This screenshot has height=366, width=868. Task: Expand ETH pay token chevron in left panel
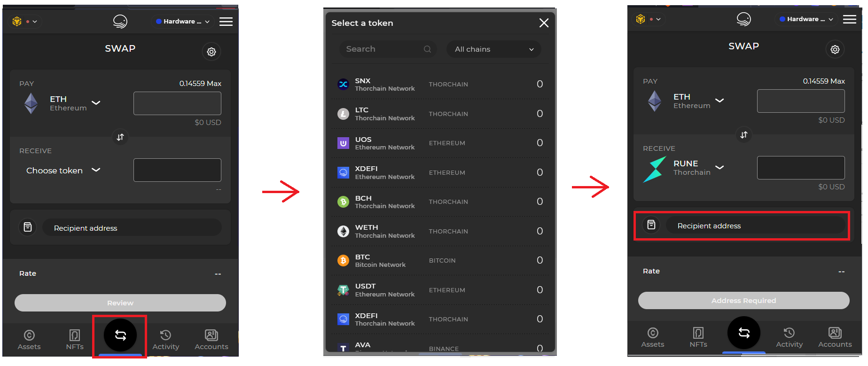[x=96, y=103]
